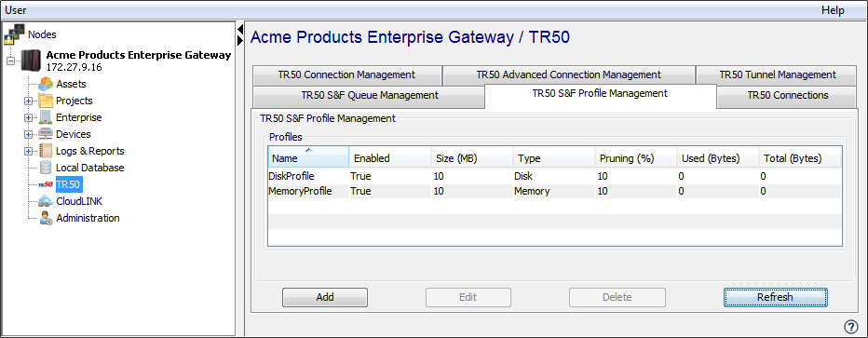Select the Acme gateway server icon
This screenshot has height=338, width=868.
[x=31, y=61]
